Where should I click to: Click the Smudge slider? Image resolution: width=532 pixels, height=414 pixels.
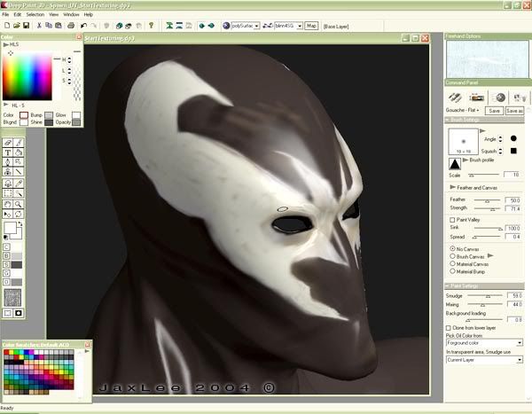click(x=487, y=296)
